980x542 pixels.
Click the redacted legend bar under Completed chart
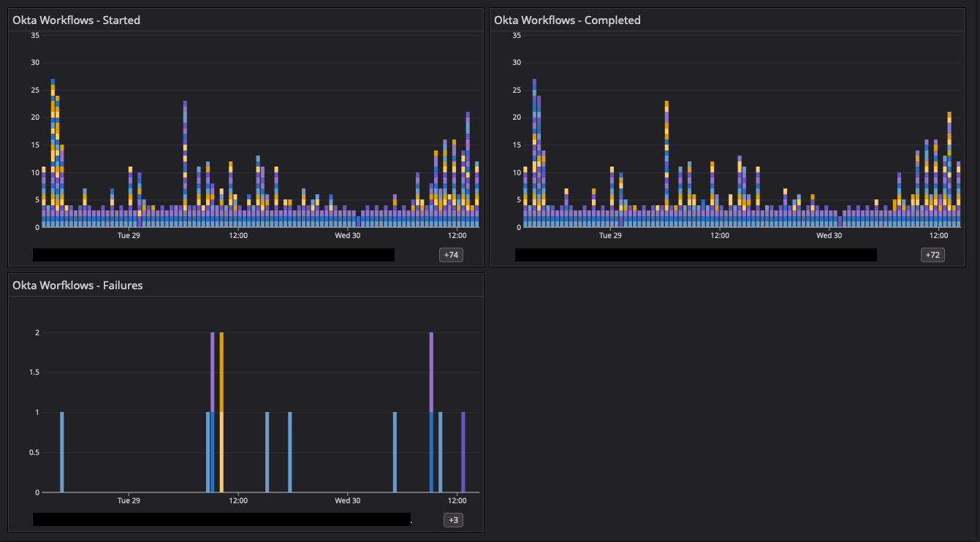point(696,255)
